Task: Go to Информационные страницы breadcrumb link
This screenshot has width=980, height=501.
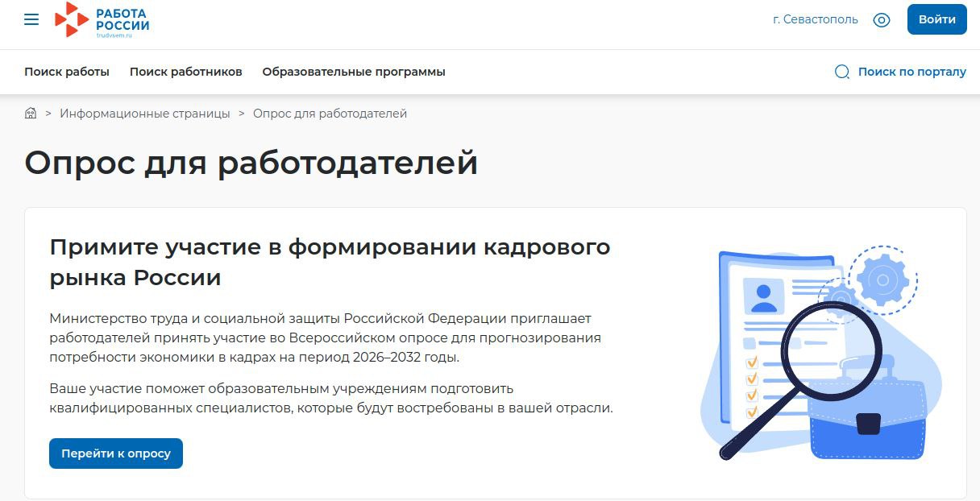Action: click(144, 114)
